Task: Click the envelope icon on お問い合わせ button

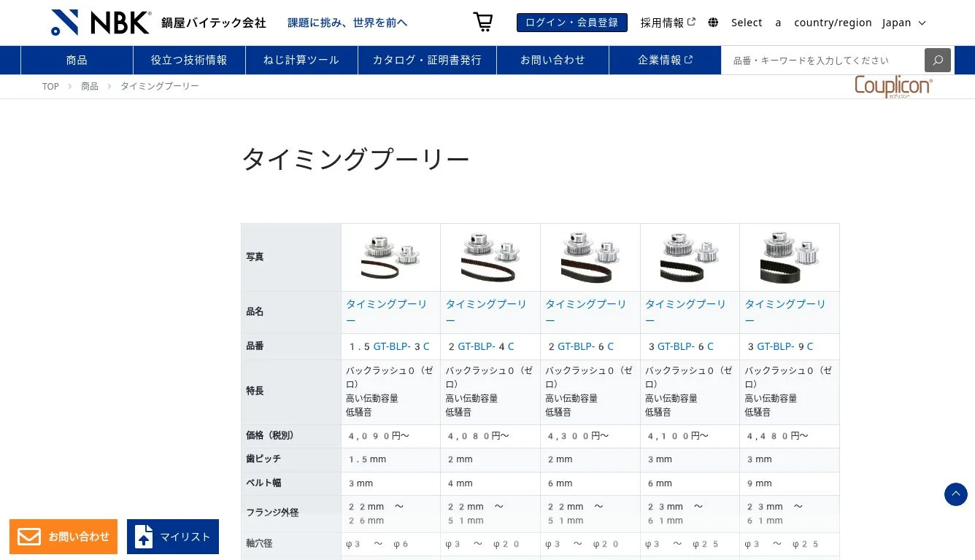Action: tap(29, 537)
